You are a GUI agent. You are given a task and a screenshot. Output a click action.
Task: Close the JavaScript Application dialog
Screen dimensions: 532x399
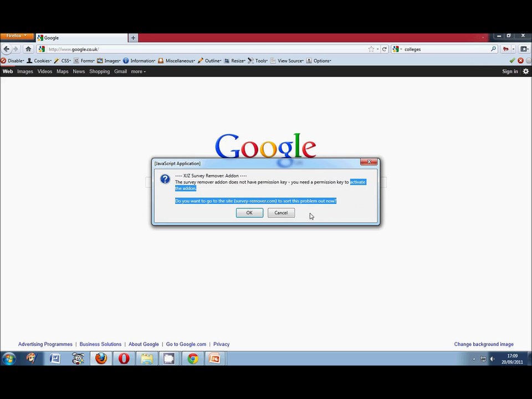tap(369, 162)
